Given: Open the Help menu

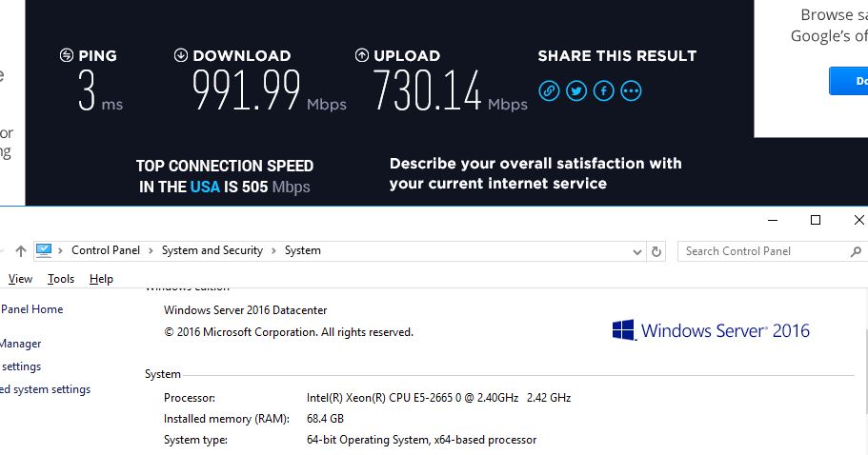Looking at the screenshot, I should pyautogui.click(x=101, y=279).
